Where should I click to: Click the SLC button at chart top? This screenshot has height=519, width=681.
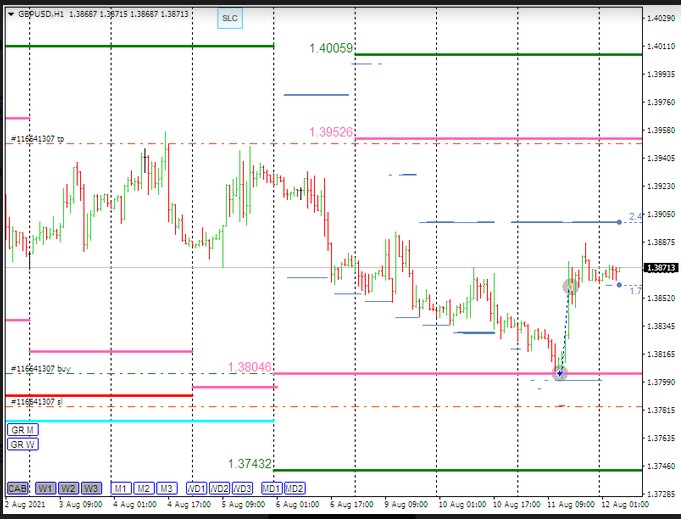[230, 19]
